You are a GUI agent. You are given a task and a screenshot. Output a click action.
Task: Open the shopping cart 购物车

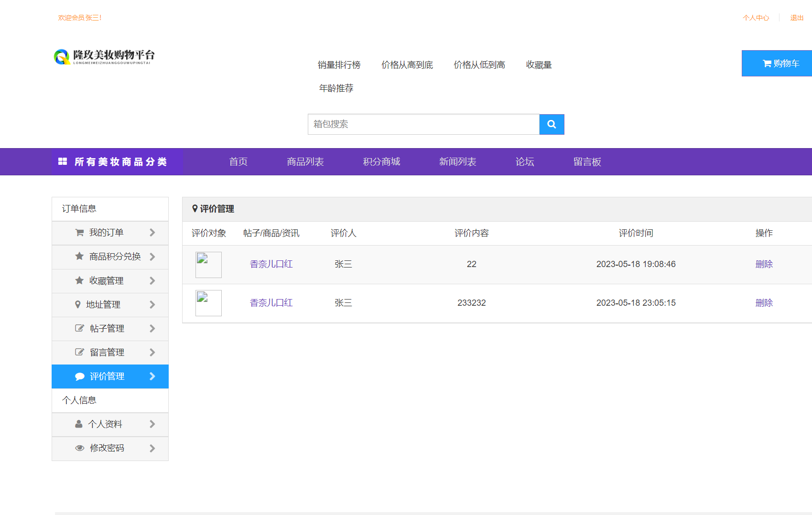[777, 63]
